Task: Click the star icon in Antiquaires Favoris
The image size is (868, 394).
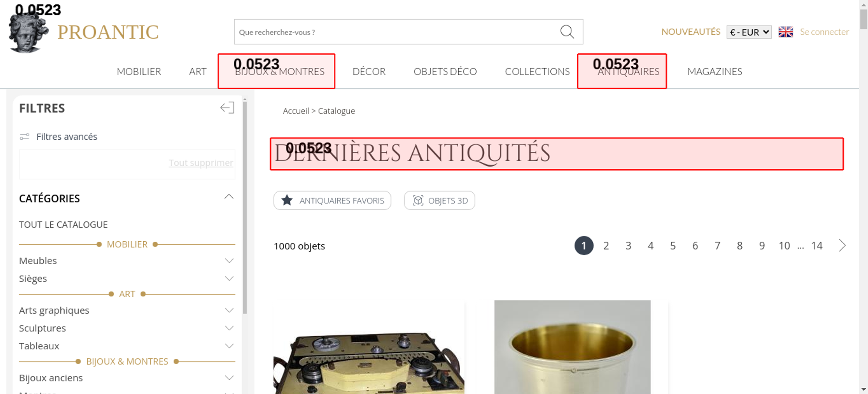Action: [x=287, y=200]
